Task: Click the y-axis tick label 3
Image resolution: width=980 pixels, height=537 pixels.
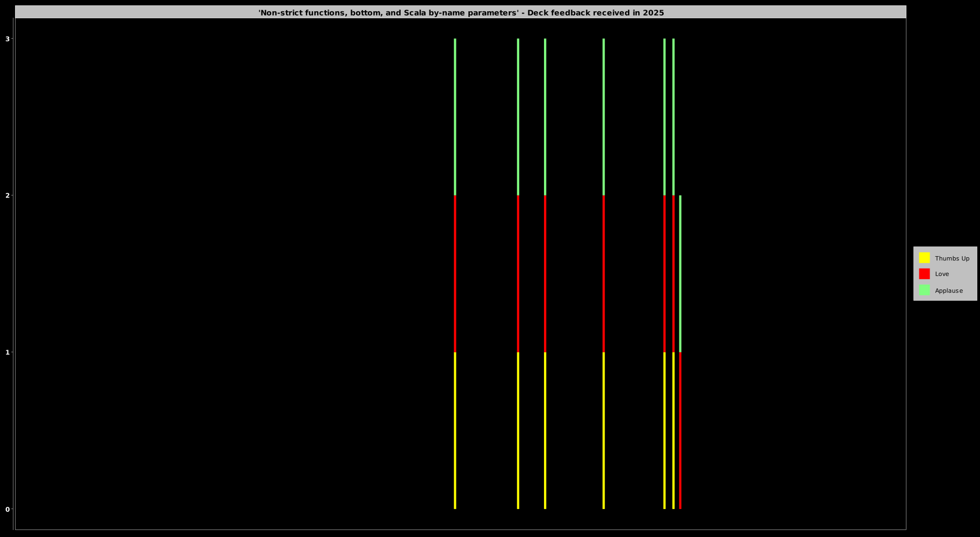Action: (8, 39)
